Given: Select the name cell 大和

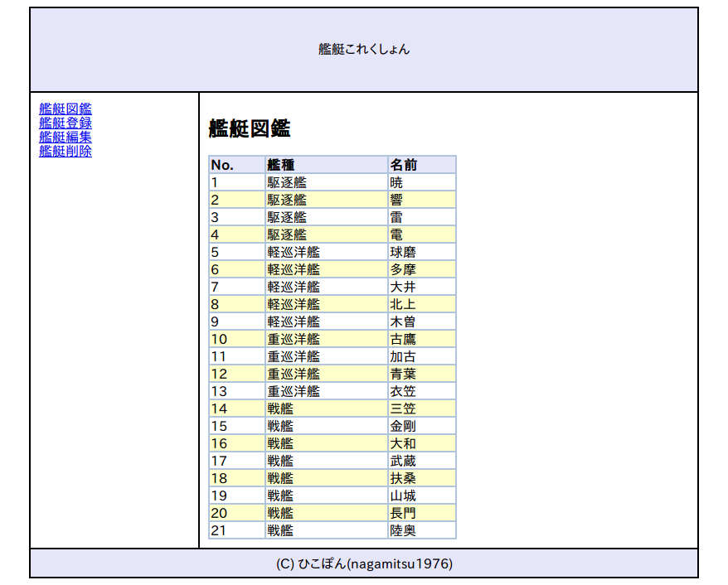Looking at the screenshot, I should click(421, 443).
